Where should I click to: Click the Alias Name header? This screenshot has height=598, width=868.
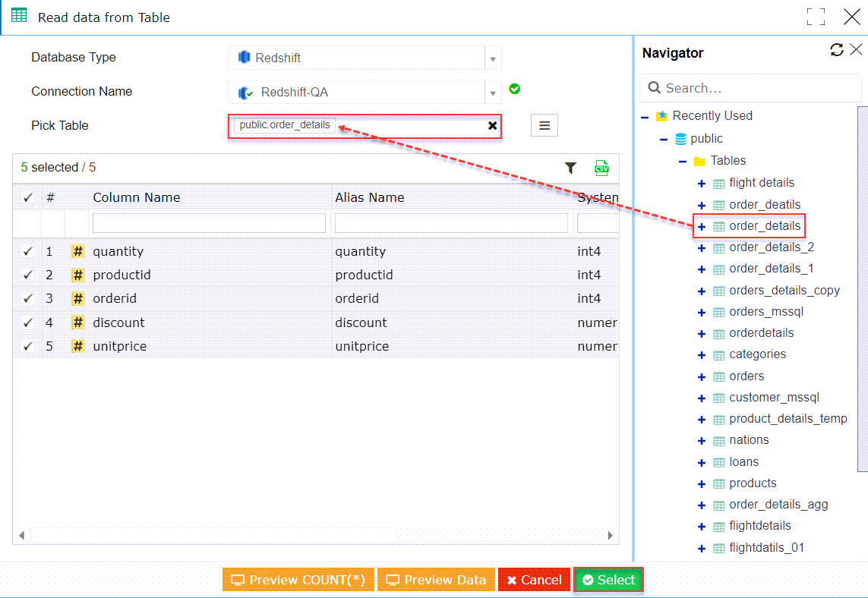[x=369, y=197]
